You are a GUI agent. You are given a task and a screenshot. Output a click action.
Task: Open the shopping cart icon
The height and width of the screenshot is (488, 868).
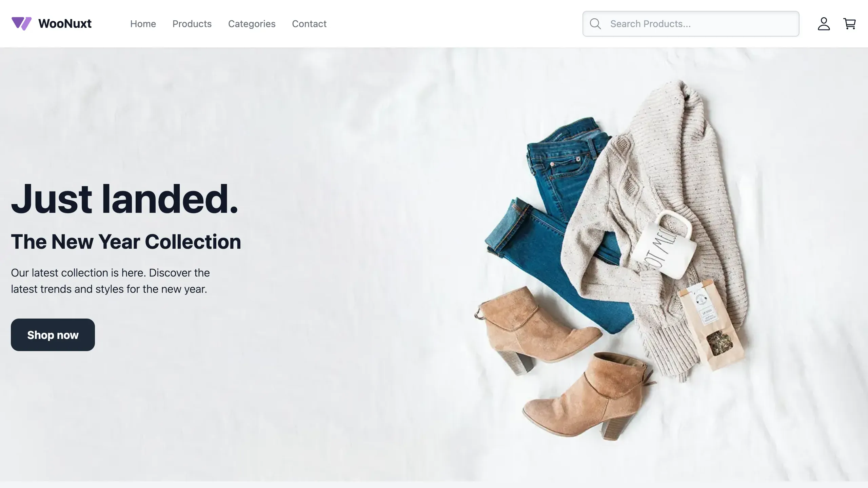coord(849,24)
